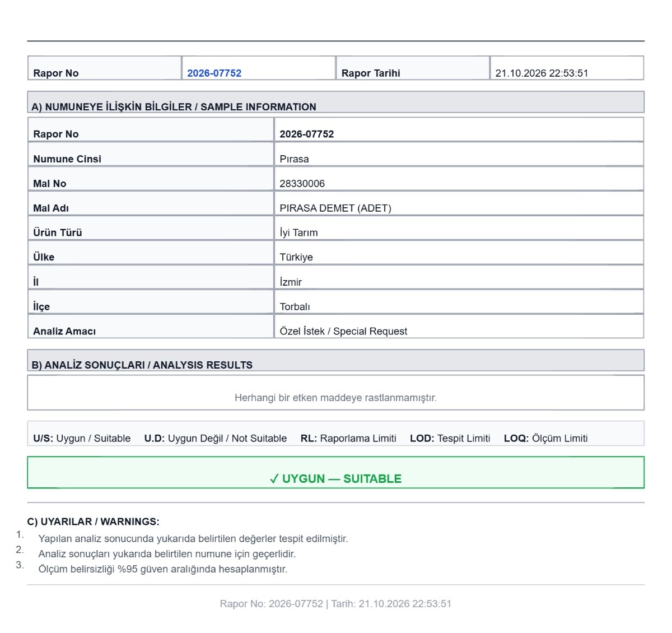672x633 pixels.
Task: Click the LOQ: Ölçüm Limiti legend entry
Action: coord(545,438)
